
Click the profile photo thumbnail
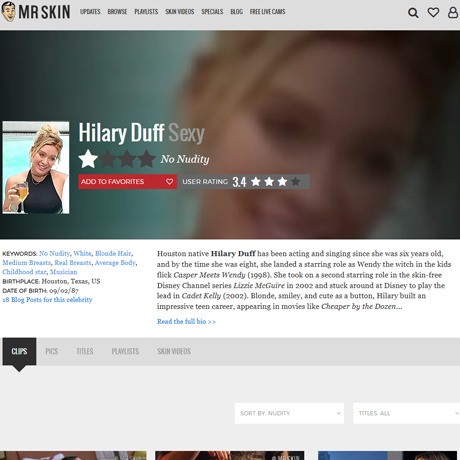pyautogui.click(x=36, y=167)
